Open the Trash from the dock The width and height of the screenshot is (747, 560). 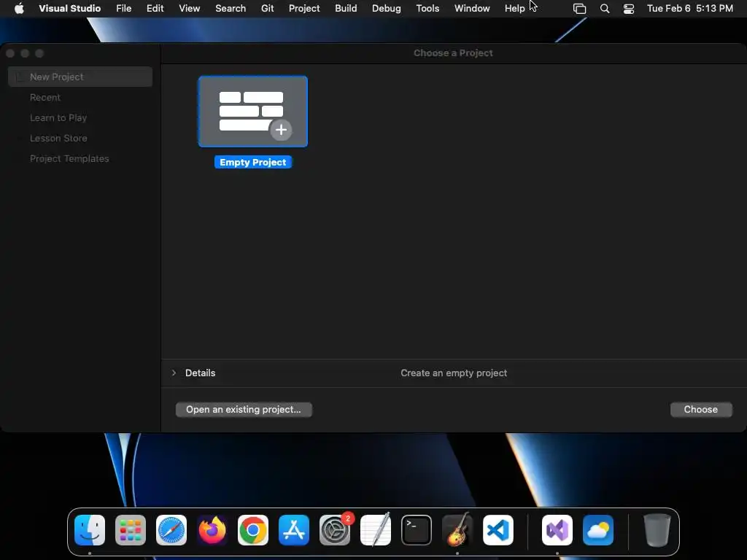(x=657, y=530)
